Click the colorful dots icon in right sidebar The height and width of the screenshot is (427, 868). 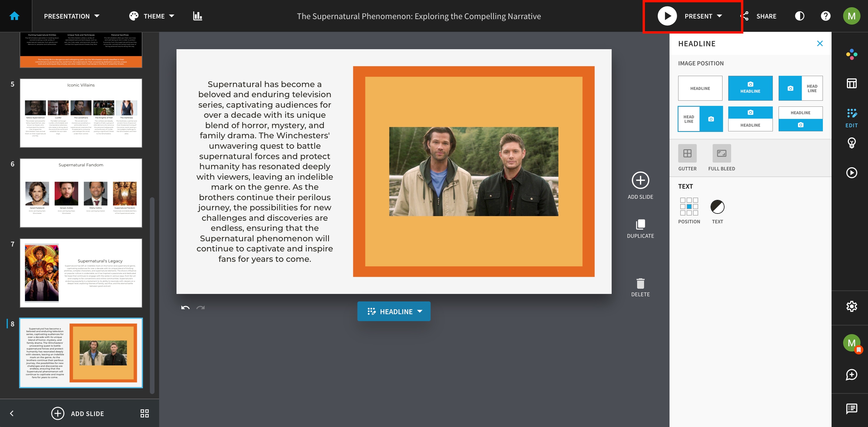852,54
